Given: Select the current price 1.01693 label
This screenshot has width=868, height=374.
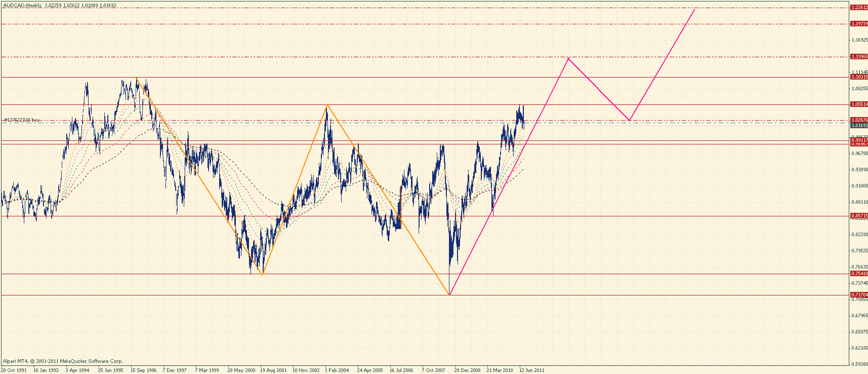Looking at the screenshot, I should (x=859, y=125).
